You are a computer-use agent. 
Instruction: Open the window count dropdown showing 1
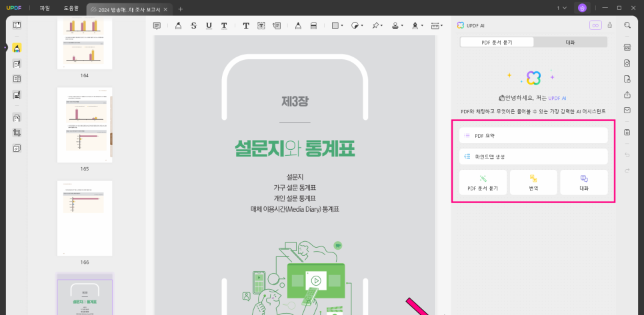(x=562, y=8)
